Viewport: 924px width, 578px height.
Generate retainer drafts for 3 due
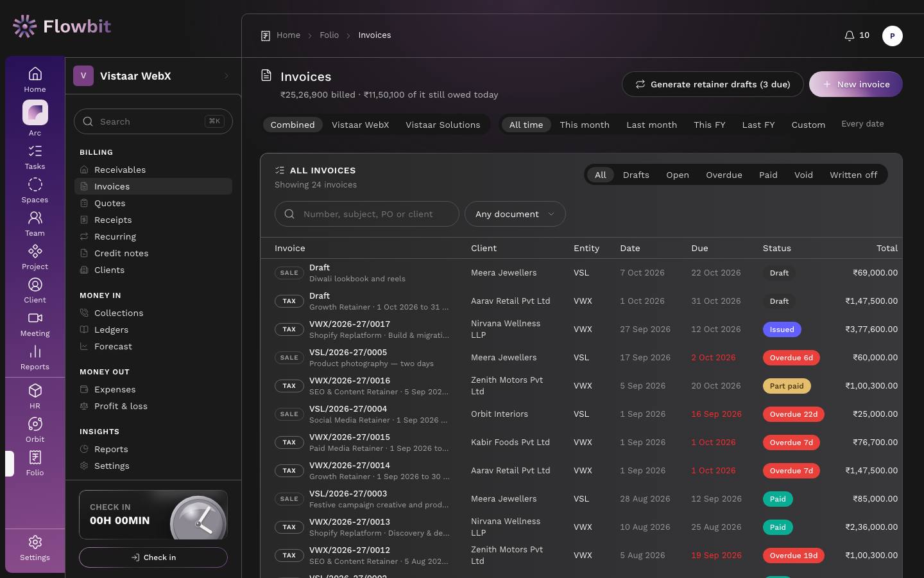tap(713, 84)
